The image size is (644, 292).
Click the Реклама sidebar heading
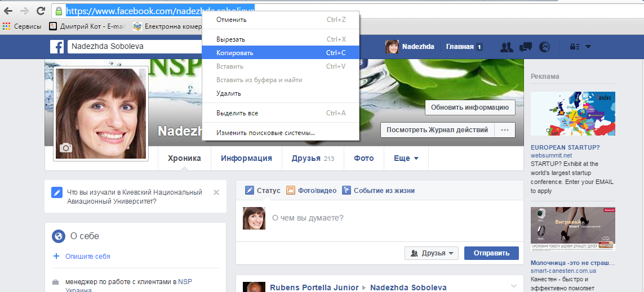tap(545, 77)
